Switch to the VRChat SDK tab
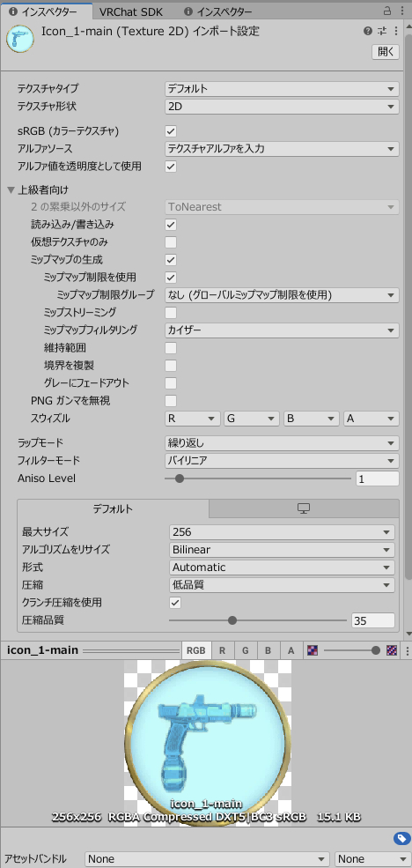Screen dimensions: 412x868 pyautogui.click(x=131, y=11)
